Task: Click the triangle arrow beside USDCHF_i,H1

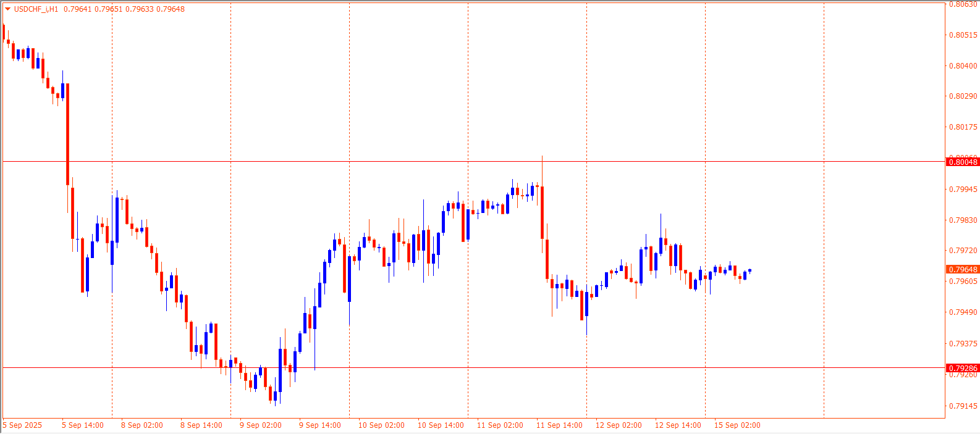Action: tap(7, 9)
